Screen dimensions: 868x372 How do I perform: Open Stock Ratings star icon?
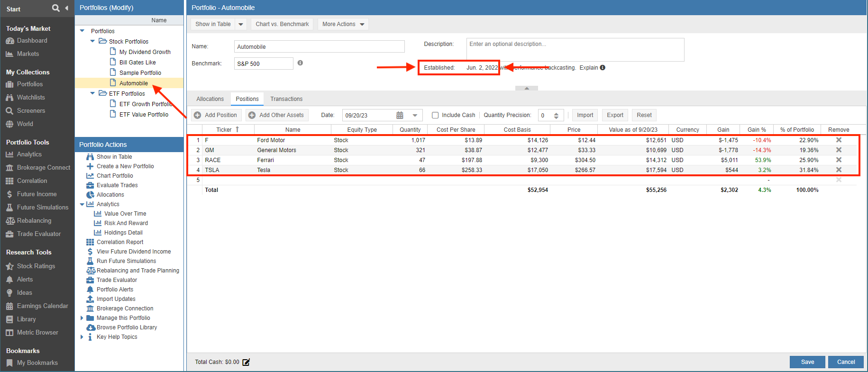click(x=9, y=266)
